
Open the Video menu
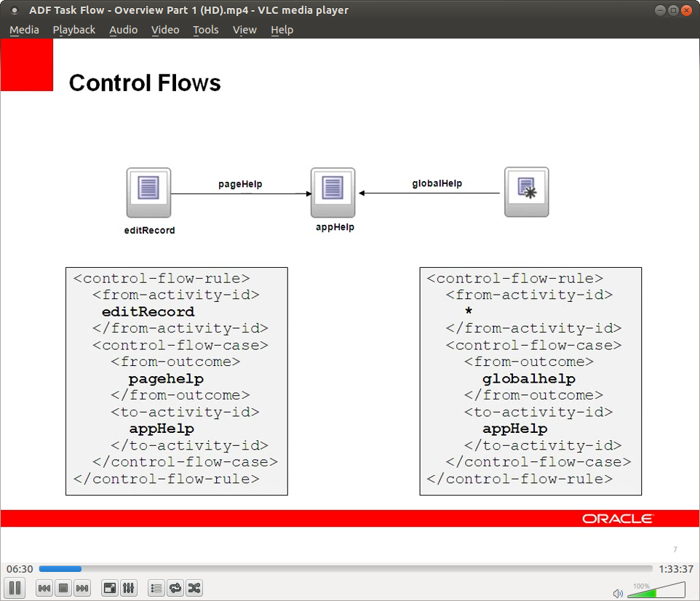pos(165,30)
